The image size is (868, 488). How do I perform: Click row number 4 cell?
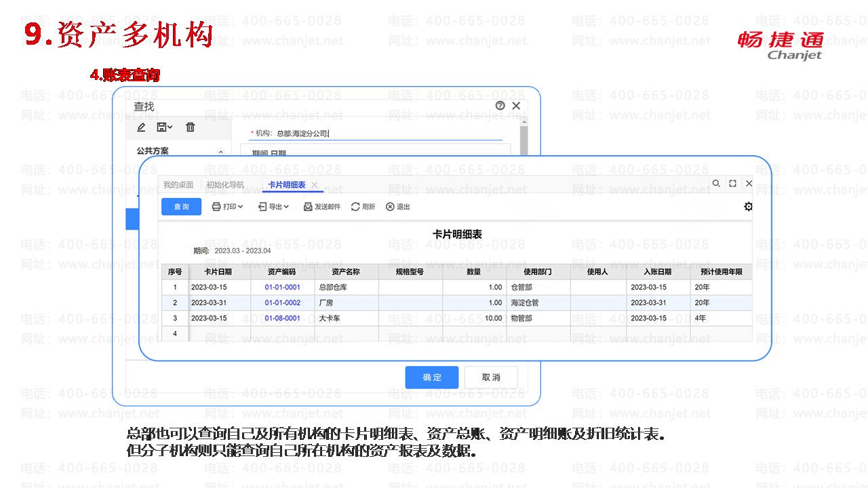(175, 333)
